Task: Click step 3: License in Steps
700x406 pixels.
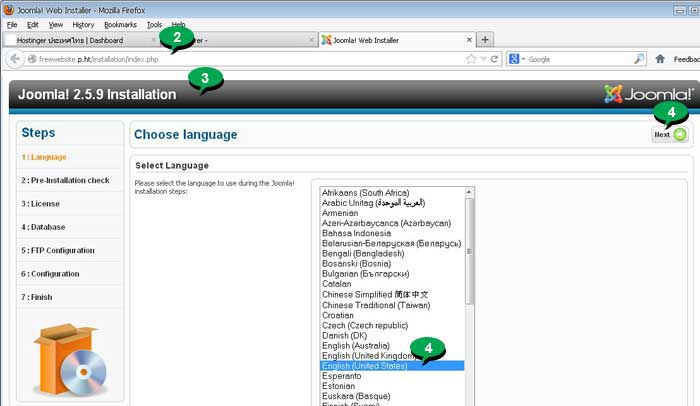Action: coord(40,204)
